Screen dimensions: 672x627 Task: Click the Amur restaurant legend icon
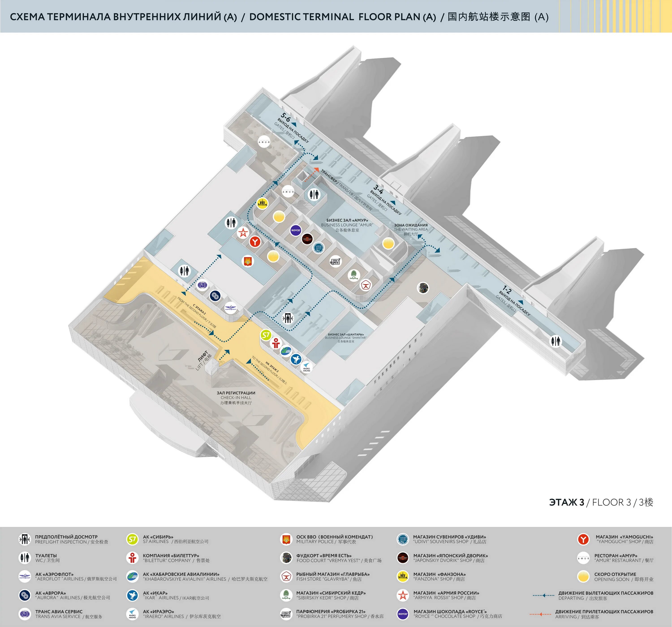tap(584, 558)
